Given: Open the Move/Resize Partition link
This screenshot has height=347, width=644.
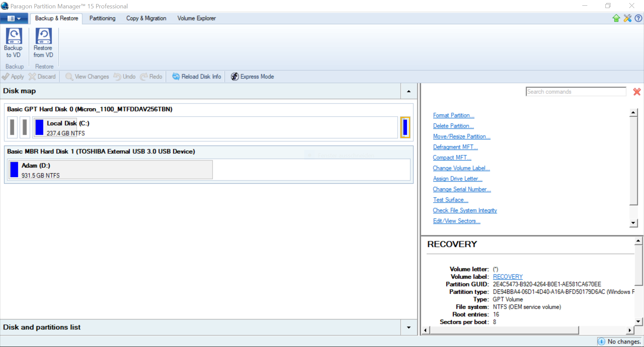Looking at the screenshot, I should (462, 136).
